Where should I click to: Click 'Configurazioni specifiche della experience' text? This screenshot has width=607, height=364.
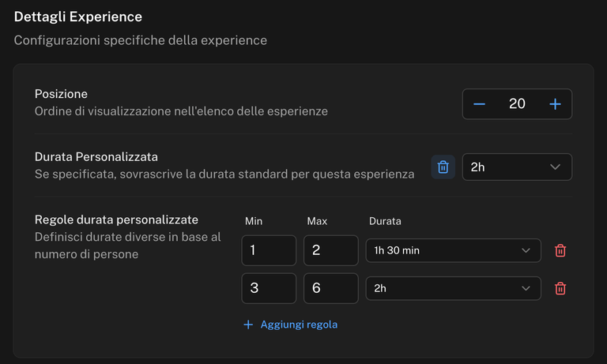141,40
